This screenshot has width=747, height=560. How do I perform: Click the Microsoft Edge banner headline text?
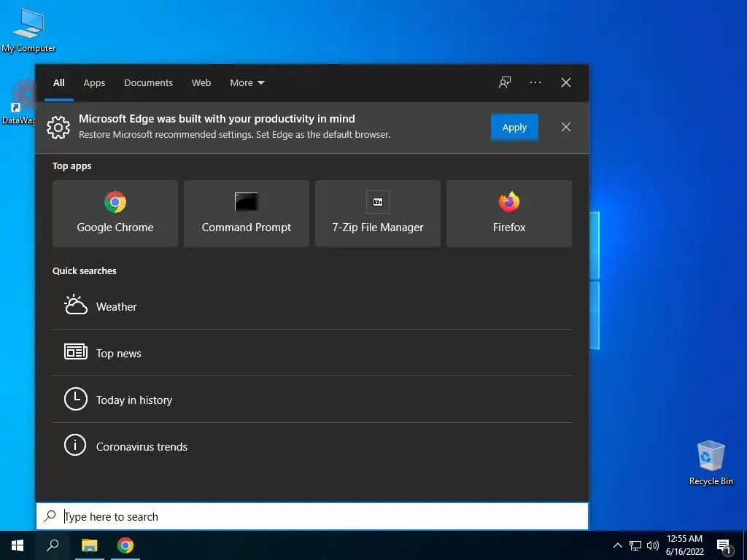click(x=217, y=119)
